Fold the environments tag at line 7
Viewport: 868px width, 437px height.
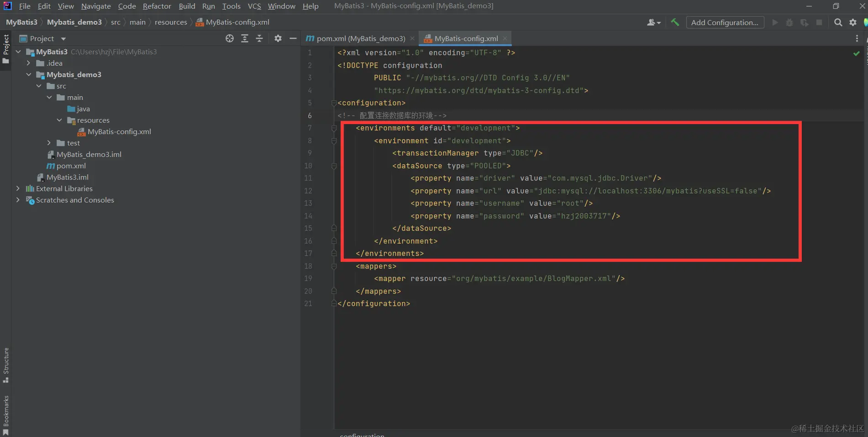tap(334, 128)
